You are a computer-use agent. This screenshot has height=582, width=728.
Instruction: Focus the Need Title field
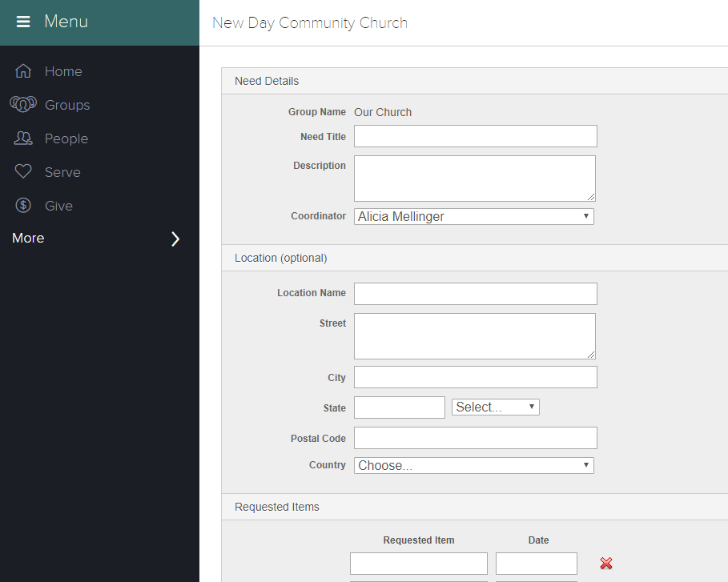point(476,136)
